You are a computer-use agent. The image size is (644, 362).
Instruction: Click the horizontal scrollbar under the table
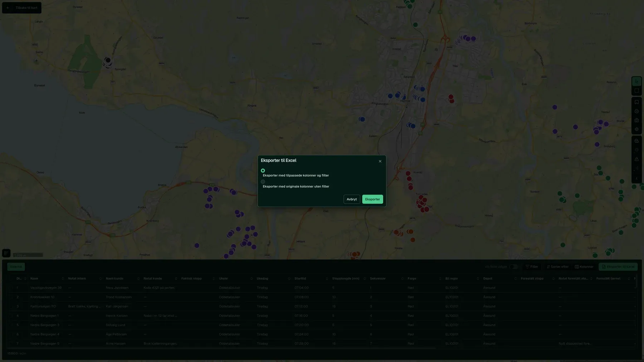point(222,348)
